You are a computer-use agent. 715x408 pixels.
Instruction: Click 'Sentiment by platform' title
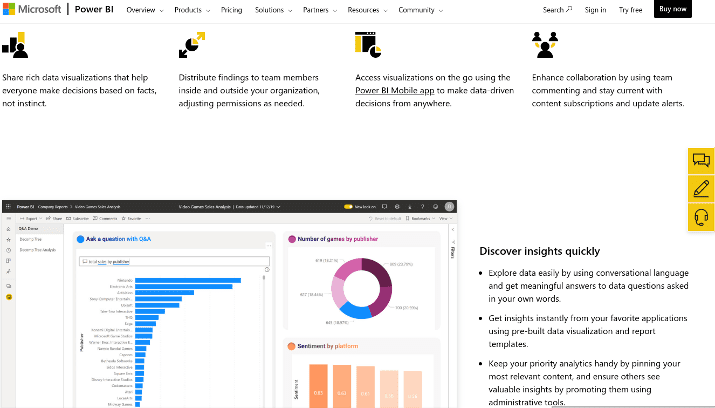pyautogui.click(x=327, y=346)
